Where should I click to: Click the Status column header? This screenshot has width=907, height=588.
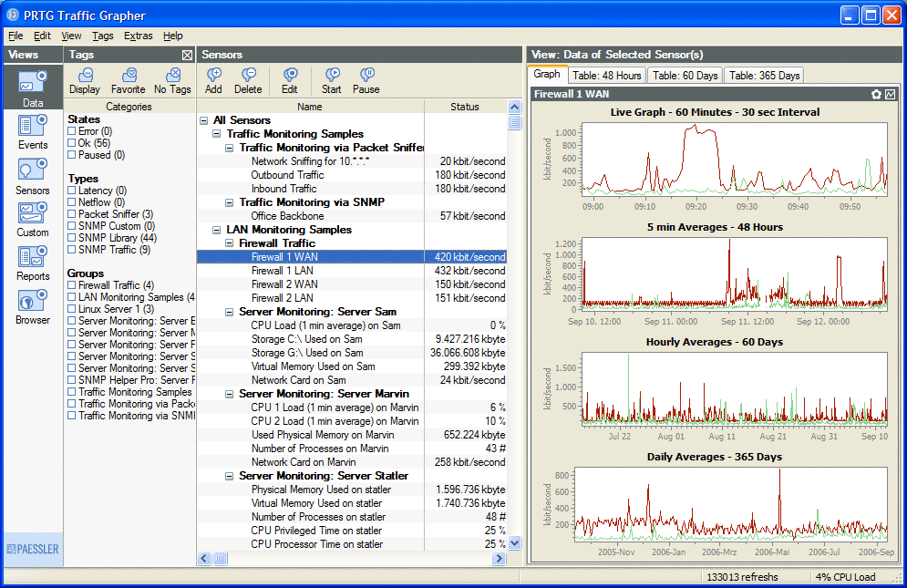[464, 107]
